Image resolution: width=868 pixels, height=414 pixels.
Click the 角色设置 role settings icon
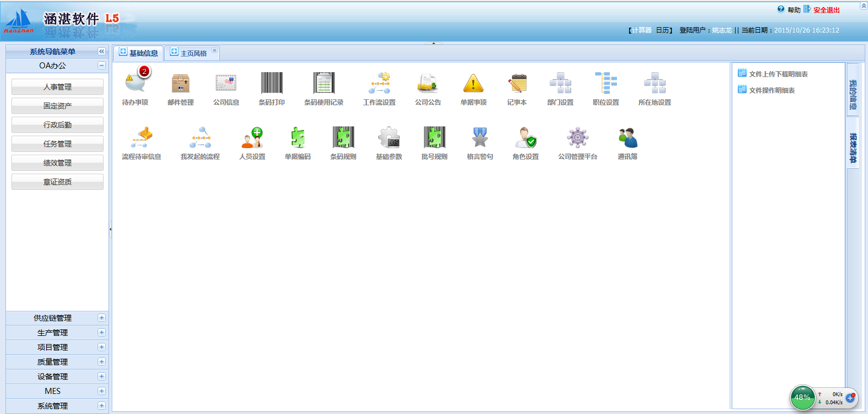[x=526, y=138]
